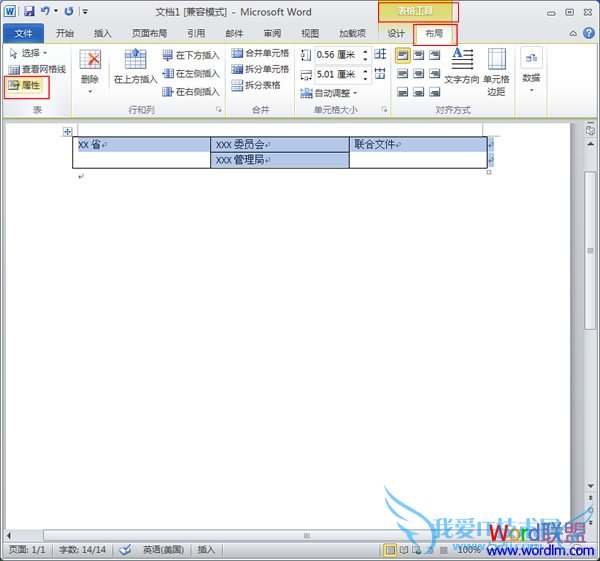This screenshot has width=600, height=561.
Task: Open the Undo history dropdown arrow
Action: 56,11
